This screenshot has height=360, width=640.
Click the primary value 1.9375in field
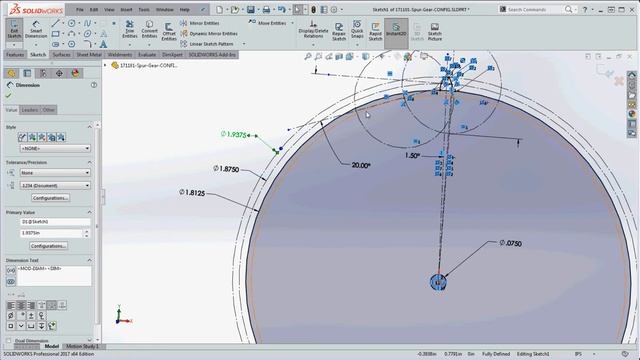pyautogui.click(x=51, y=233)
